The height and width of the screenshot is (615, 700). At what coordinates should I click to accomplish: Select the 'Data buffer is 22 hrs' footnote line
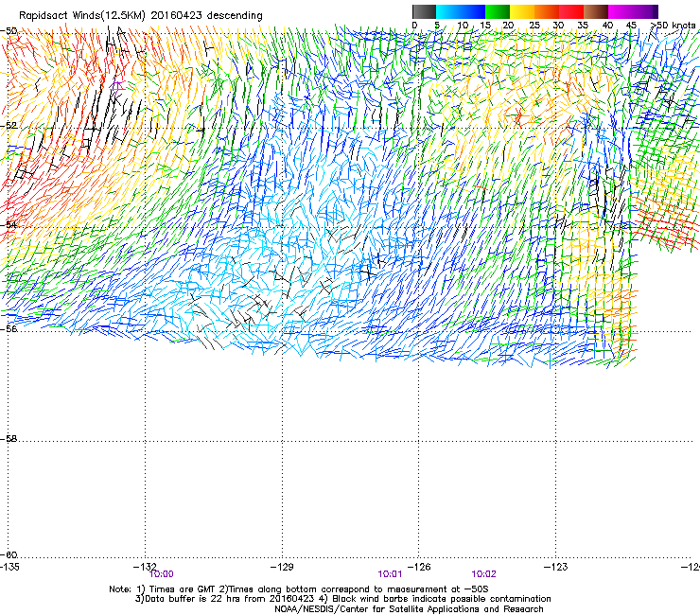coord(342,599)
